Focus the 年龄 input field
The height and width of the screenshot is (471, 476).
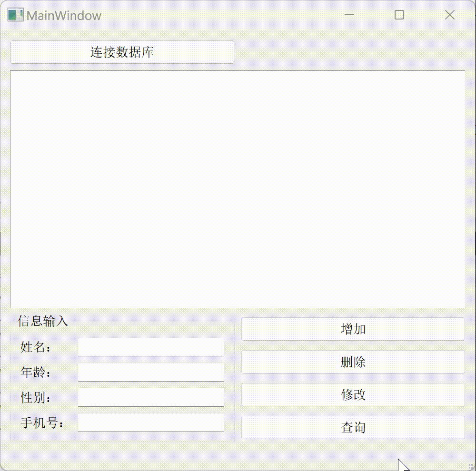coord(151,372)
